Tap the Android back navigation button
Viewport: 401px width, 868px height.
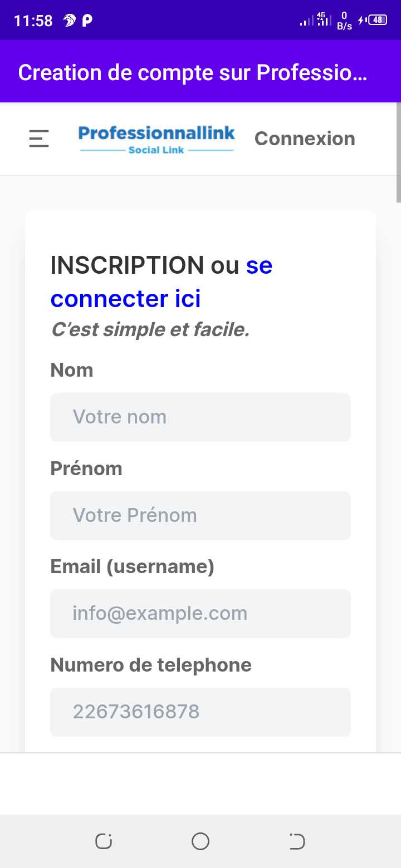297,841
